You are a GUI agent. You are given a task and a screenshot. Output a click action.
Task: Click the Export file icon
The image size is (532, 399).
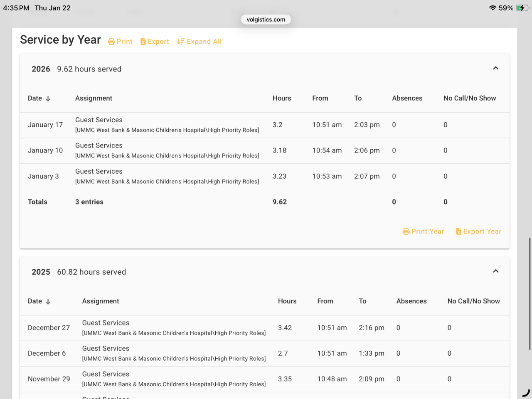(x=143, y=42)
